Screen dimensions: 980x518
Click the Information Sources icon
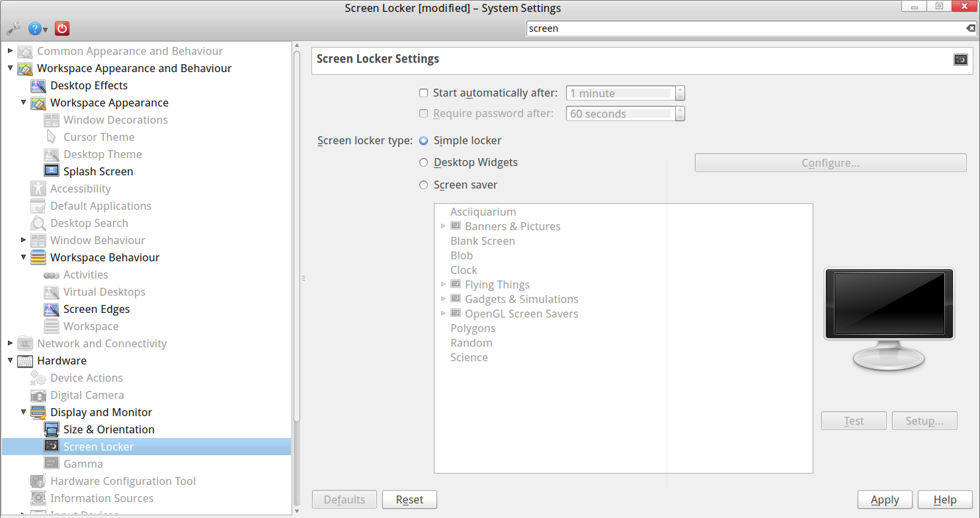[x=38, y=498]
